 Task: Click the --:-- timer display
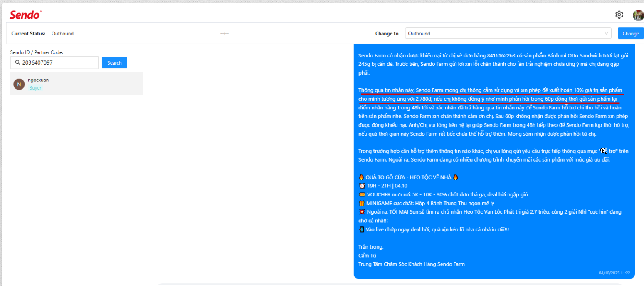click(225, 33)
